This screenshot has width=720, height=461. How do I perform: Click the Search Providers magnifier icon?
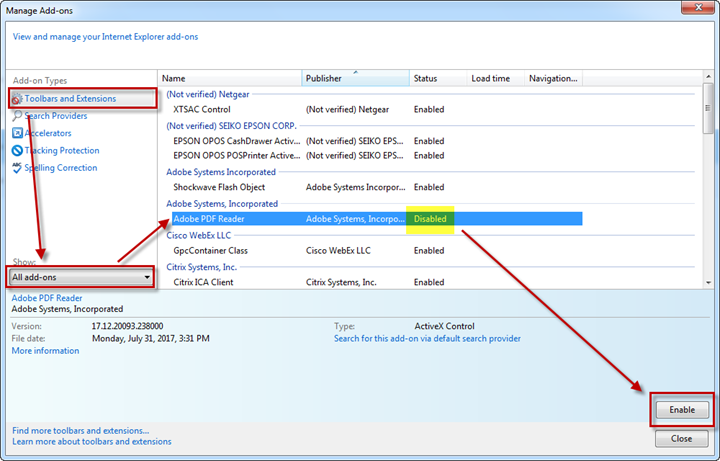pyautogui.click(x=17, y=116)
